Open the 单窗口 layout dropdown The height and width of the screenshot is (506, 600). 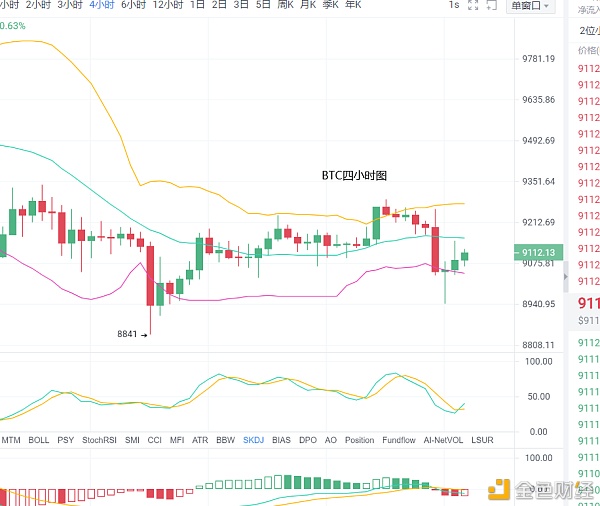(530, 6)
